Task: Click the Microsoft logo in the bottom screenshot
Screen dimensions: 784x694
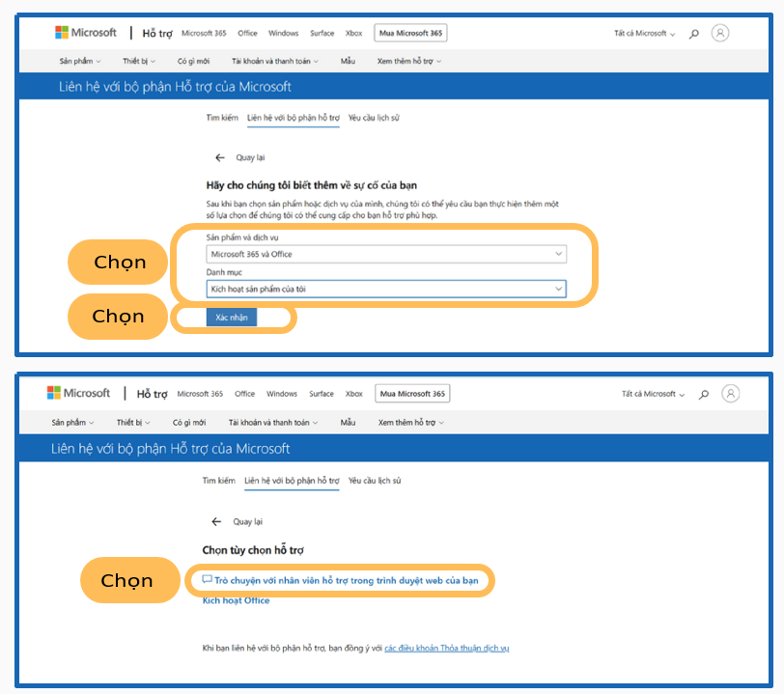Action: coord(78,393)
